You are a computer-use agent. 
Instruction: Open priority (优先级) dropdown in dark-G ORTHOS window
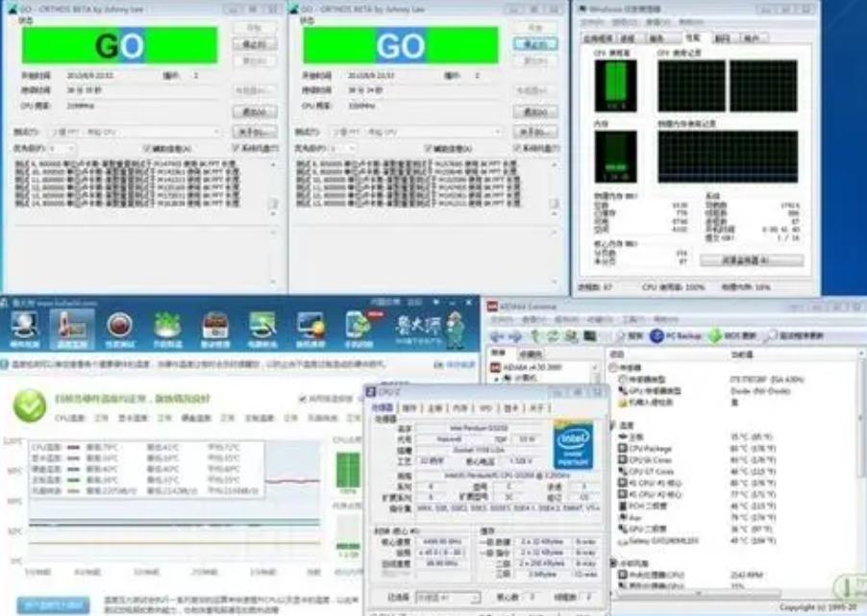click(x=62, y=148)
